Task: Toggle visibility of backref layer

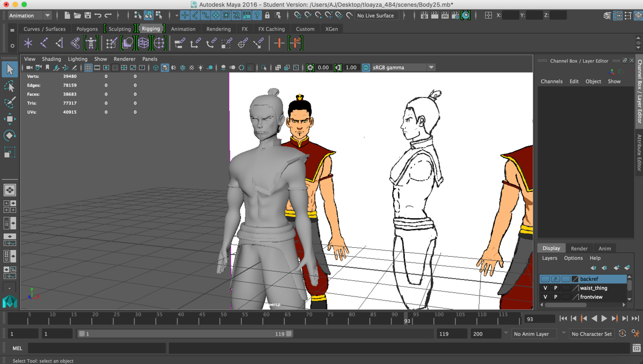Action: click(545, 279)
